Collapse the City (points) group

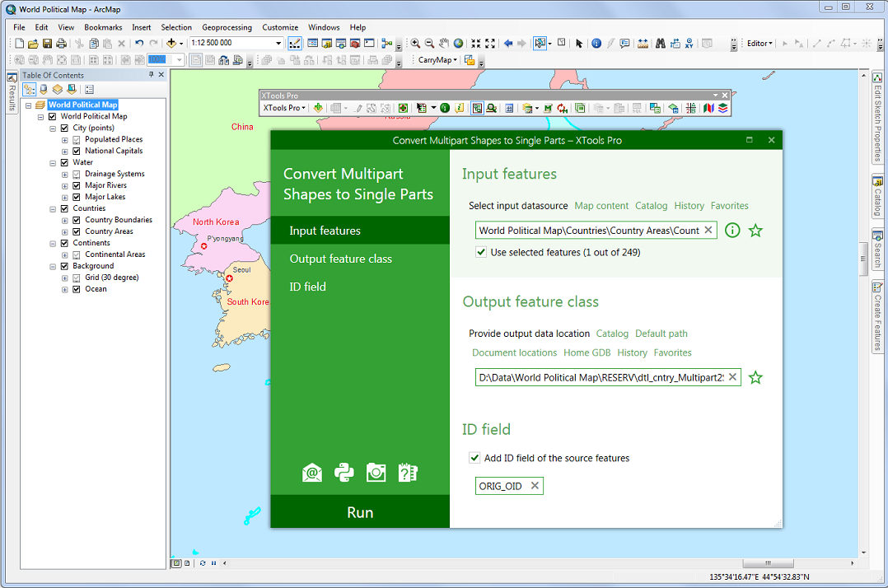53,128
